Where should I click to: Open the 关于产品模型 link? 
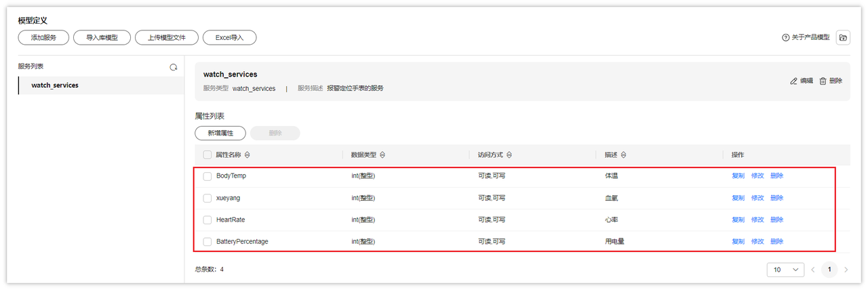(810, 38)
